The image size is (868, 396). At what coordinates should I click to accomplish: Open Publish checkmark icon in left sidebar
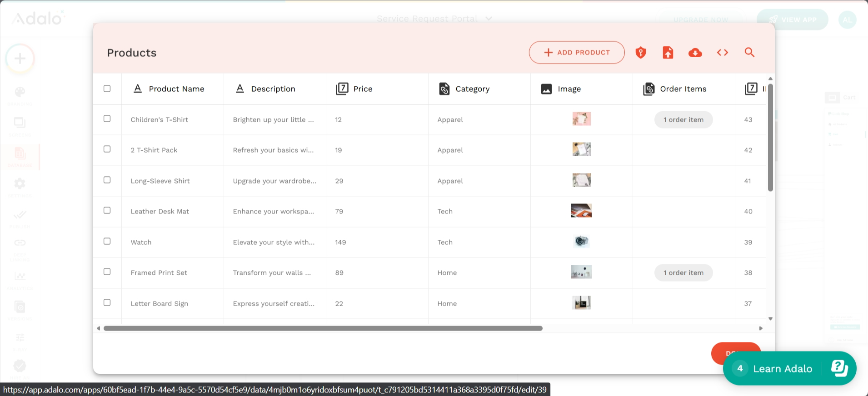click(x=20, y=214)
